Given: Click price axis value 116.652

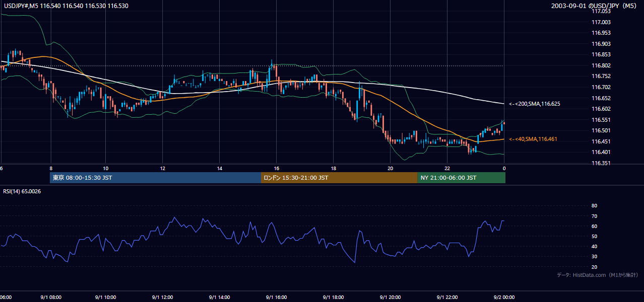Looking at the screenshot, I should (601, 98).
